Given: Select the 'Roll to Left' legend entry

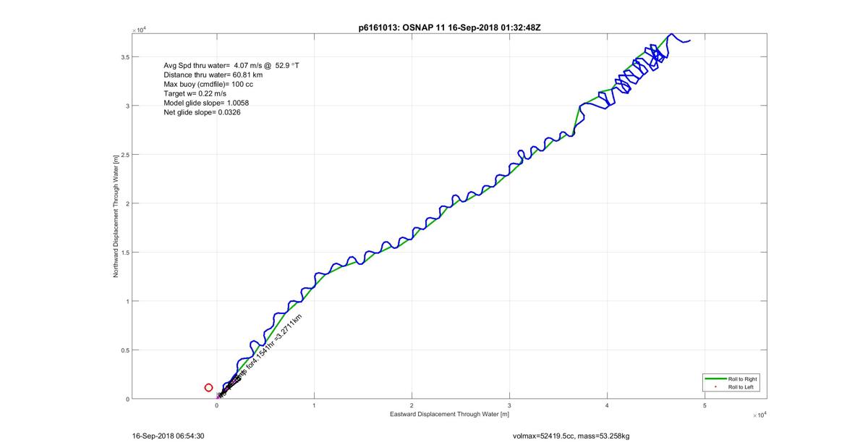Looking at the screenshot, I should click(x=742, y=388).
